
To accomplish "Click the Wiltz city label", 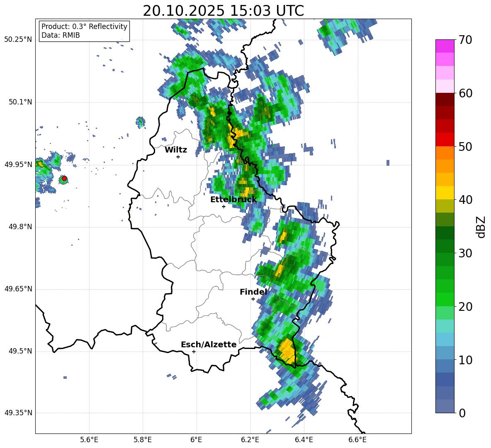I will point(176,150).
